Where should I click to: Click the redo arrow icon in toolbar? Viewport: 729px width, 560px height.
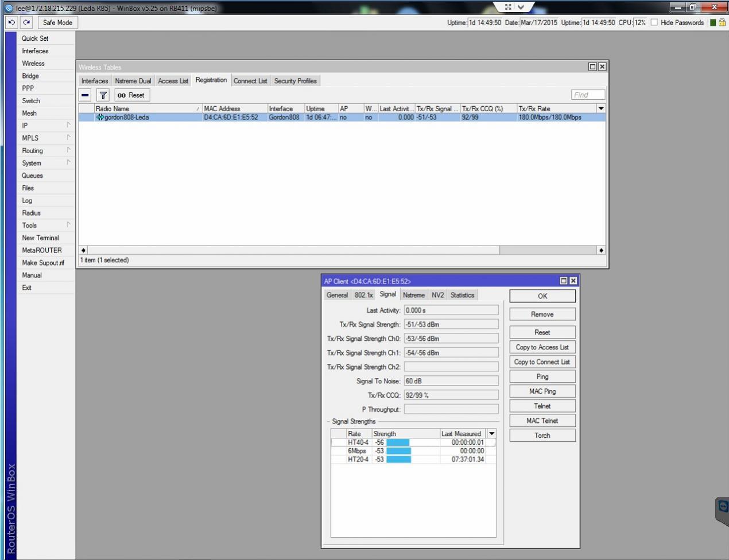(26, 22)
